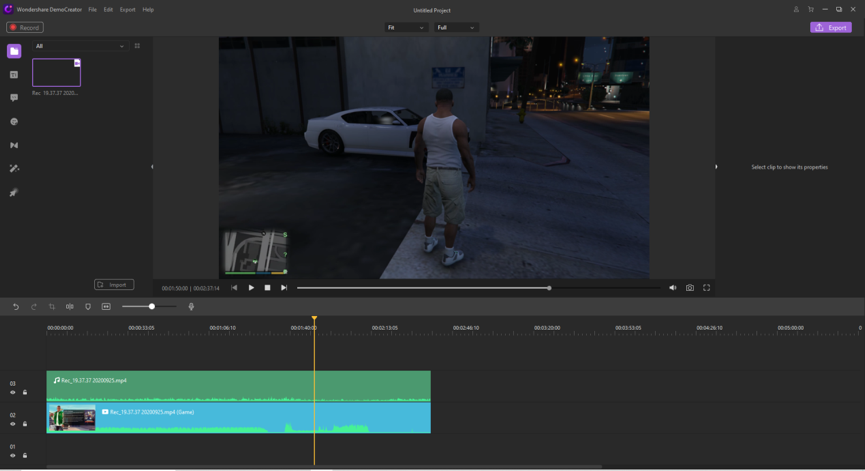Collapse the left media panel arrow
The image size is (865, 471).
[152, 167]
